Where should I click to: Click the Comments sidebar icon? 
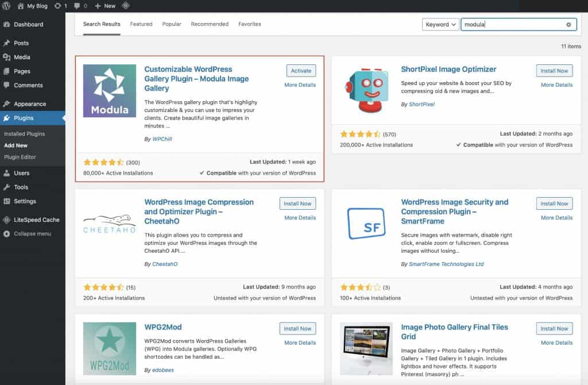click(6, 85)
